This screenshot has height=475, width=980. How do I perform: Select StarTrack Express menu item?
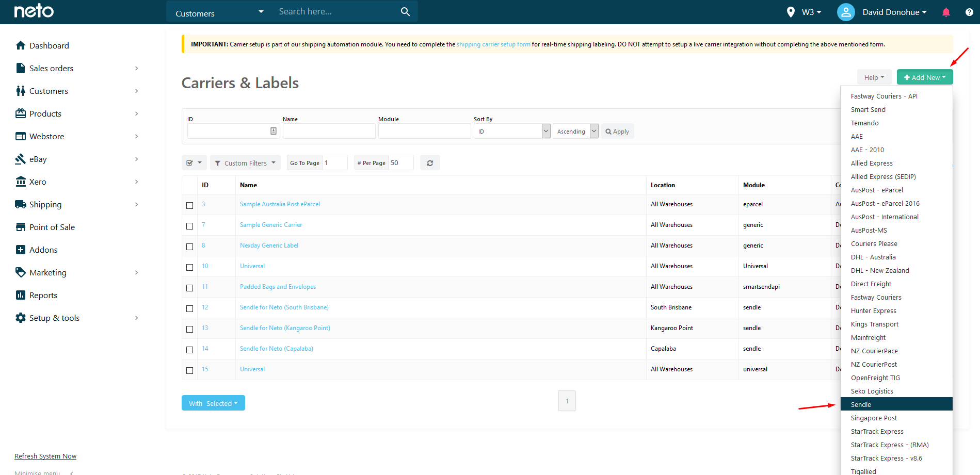click(896, 431)
